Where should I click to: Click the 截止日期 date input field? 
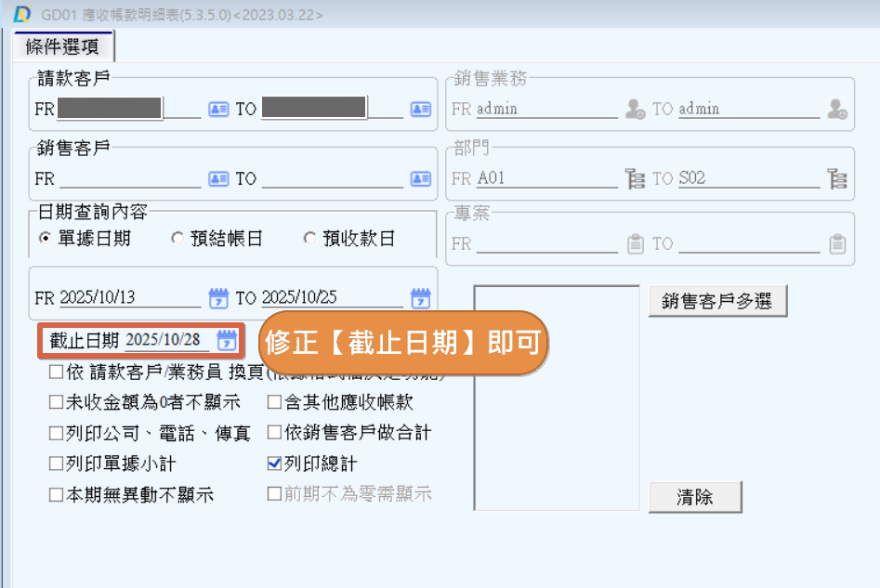167,341
